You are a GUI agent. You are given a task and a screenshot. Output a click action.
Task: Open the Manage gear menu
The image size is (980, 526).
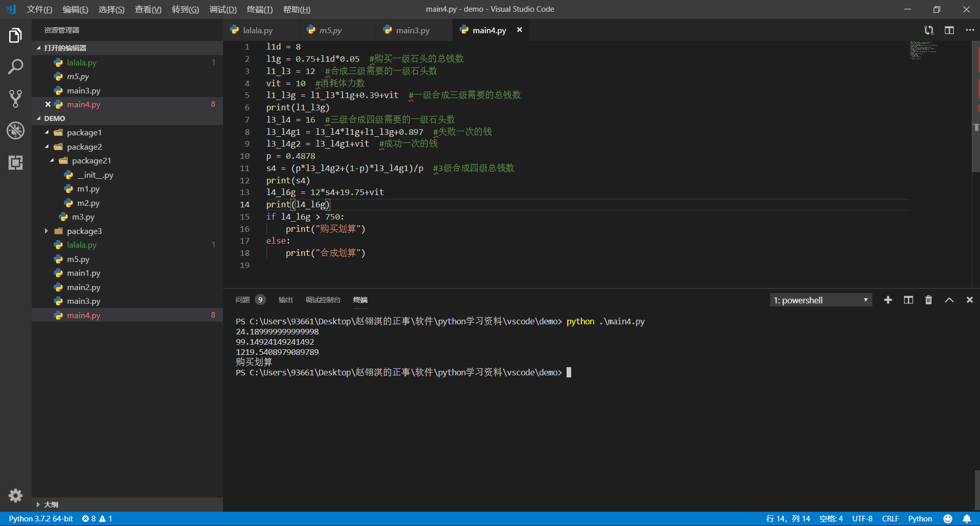[x=15, y=495]
